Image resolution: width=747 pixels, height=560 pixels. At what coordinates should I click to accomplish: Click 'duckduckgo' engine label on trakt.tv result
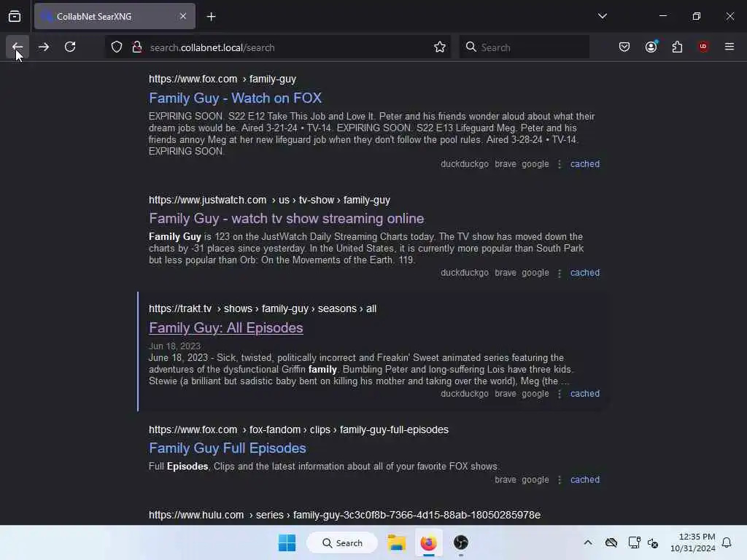tap(465, 394)
